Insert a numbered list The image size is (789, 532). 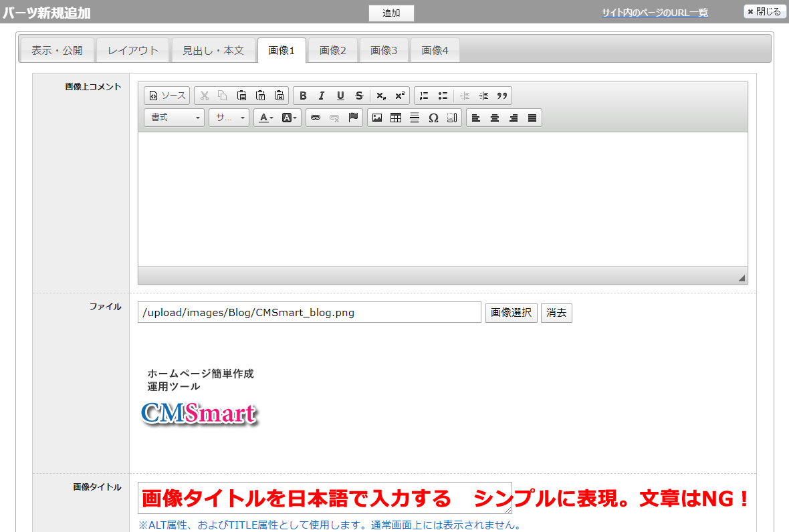pyautogui.click(x=423, y=96)
